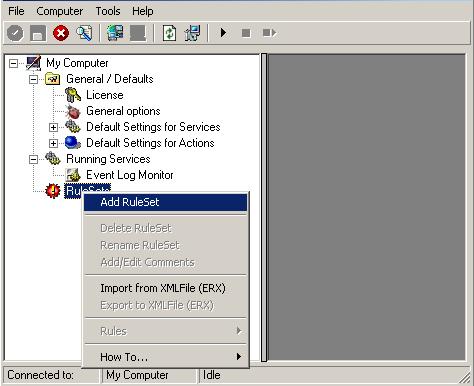Choose Add RuleSet from context menu
This screenshot has width=474, height=386.
tap(165, 202)
